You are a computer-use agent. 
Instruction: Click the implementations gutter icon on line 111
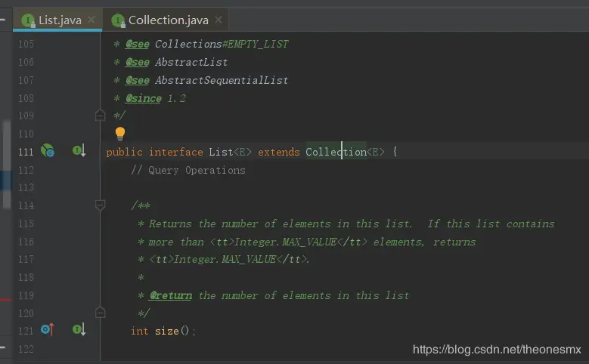click(48, 151)
